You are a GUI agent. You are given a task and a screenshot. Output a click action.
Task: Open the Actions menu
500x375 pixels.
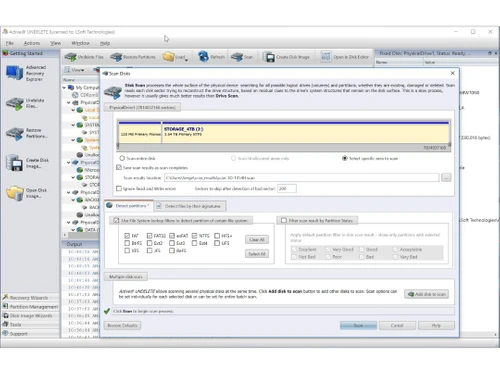tap(32, 43)
